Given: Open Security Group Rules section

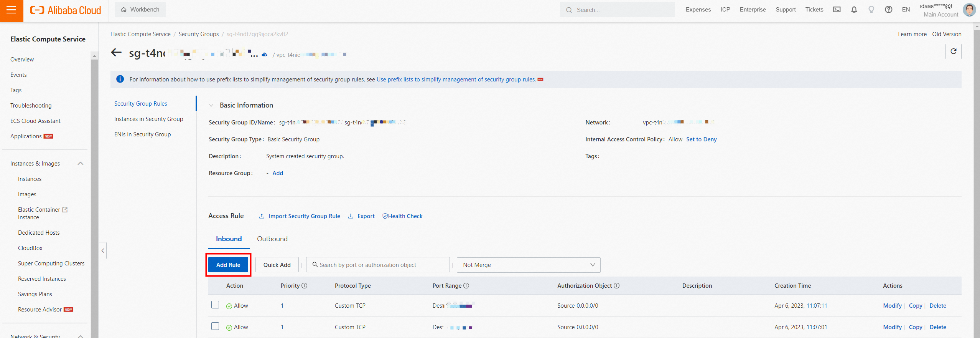Looking at the screenshot, I should coord(141,104).
